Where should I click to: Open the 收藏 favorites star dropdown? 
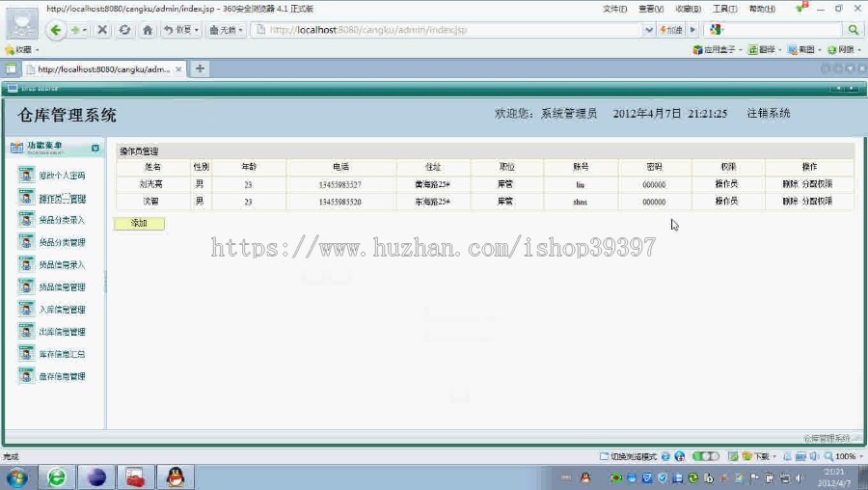click(22, 50)
